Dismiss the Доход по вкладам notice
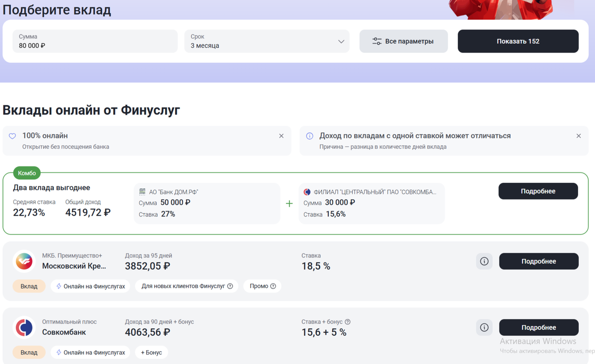The height and width of the screenshot is (364, 595). [x=579, y=136]
